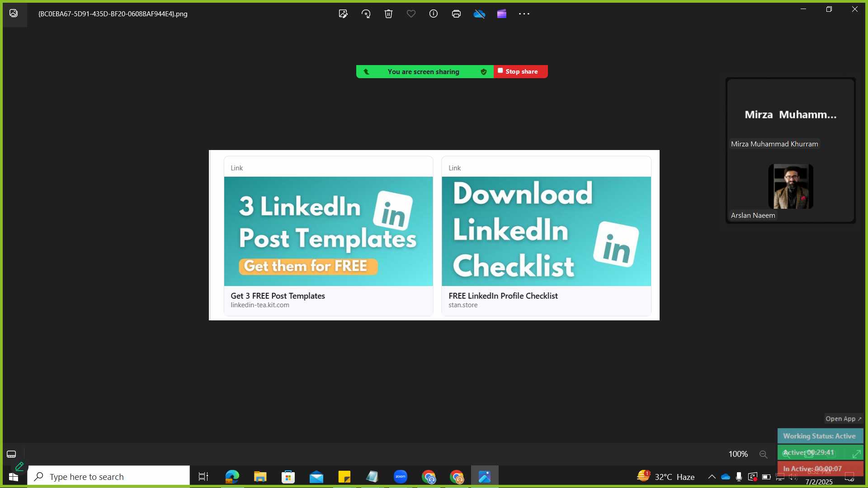Click the Type here to search box
The image size is (868, 488).
108,477
